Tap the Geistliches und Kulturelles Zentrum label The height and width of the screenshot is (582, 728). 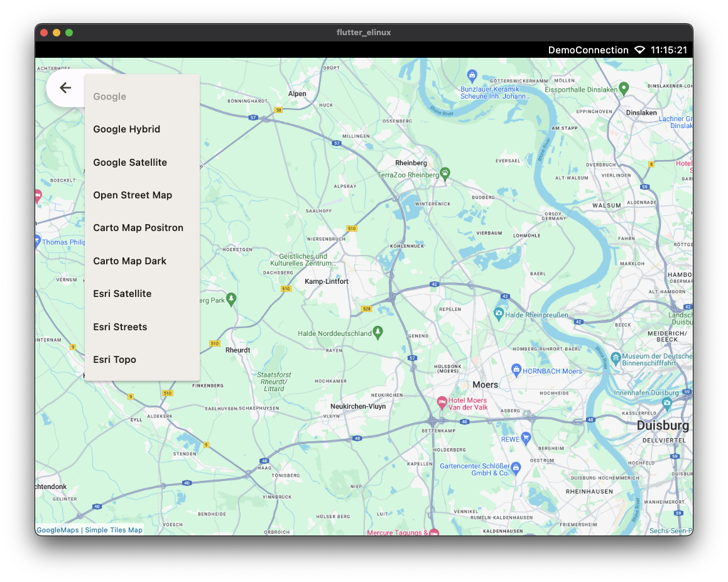[x=302, y=259]
